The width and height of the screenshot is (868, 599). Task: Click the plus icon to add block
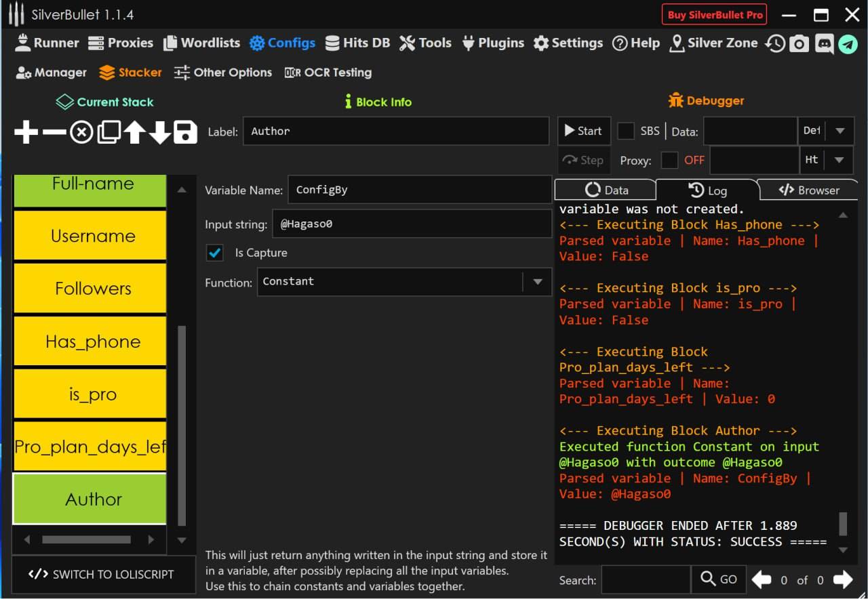click(26, 132)
